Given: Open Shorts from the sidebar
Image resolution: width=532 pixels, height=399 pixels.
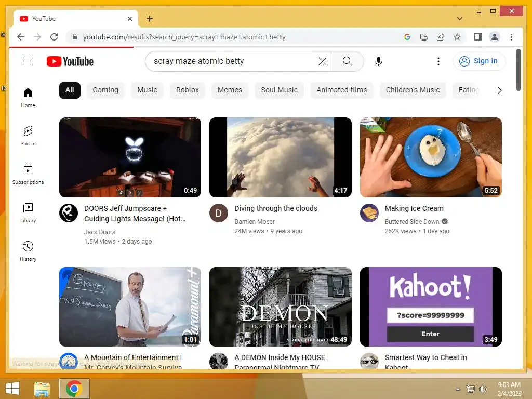Looking at the screenshot, I should [x=28, y=136].
